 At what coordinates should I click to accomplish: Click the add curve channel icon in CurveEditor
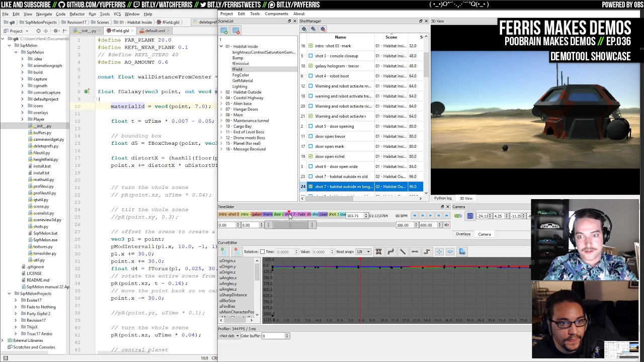click(223, 251)
